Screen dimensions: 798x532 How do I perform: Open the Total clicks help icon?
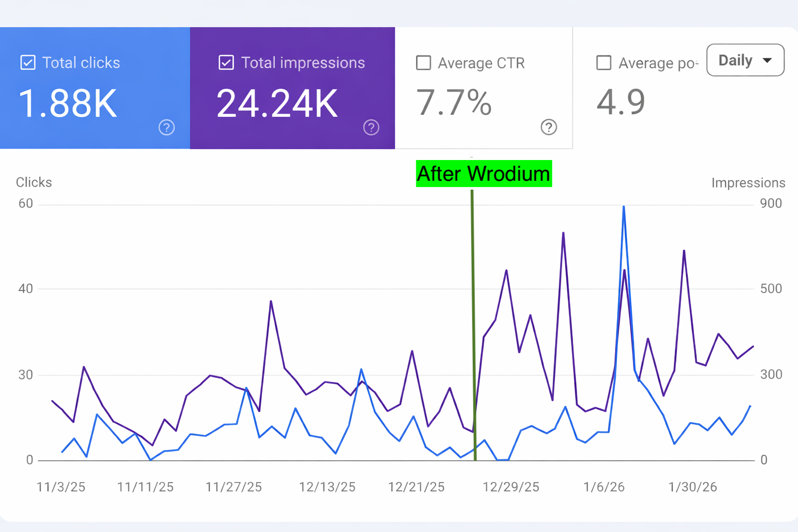(166, 127)
